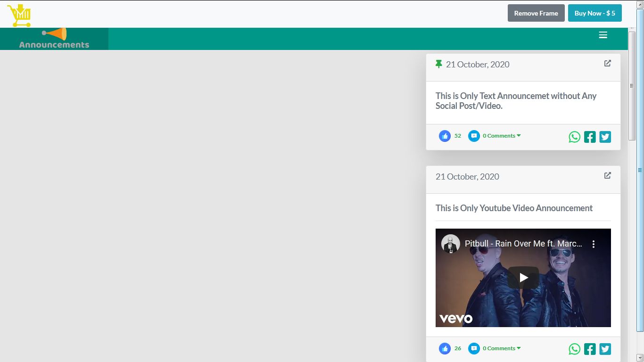The height and width of the screenshot is (362, 644).
Task: Click the 26 likes count
Action: point(458,348)
